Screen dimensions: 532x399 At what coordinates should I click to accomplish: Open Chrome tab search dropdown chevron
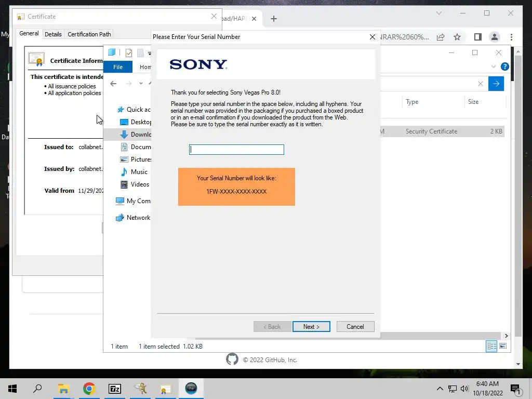click(438, 13)
